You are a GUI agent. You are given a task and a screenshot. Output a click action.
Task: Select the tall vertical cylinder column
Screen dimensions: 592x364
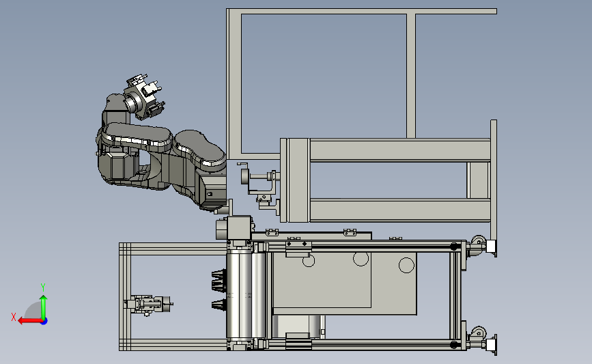[239, 294]
